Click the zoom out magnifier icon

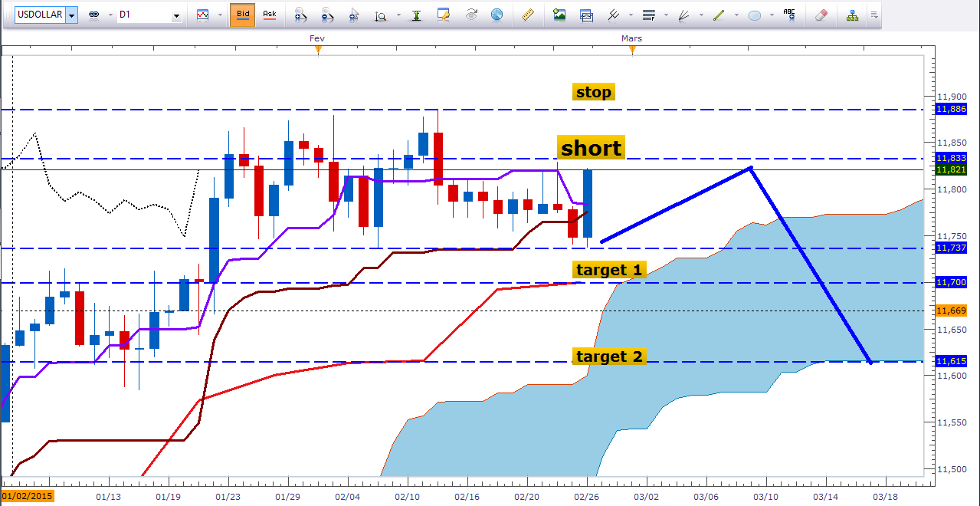(x=328, y=15)
